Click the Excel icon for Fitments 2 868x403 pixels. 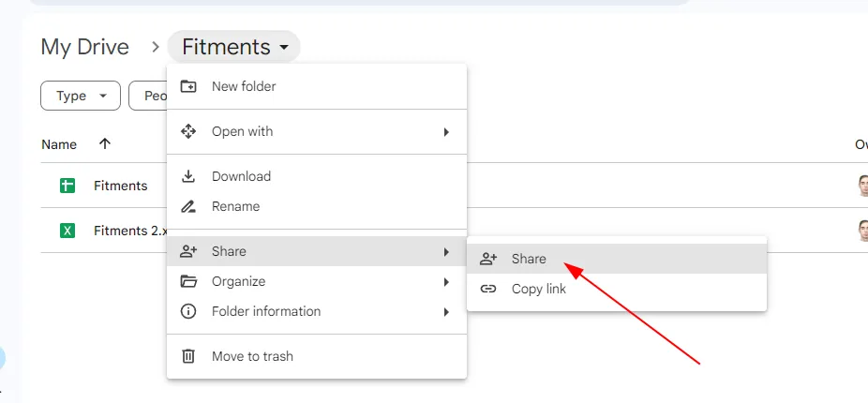[67, 231]
